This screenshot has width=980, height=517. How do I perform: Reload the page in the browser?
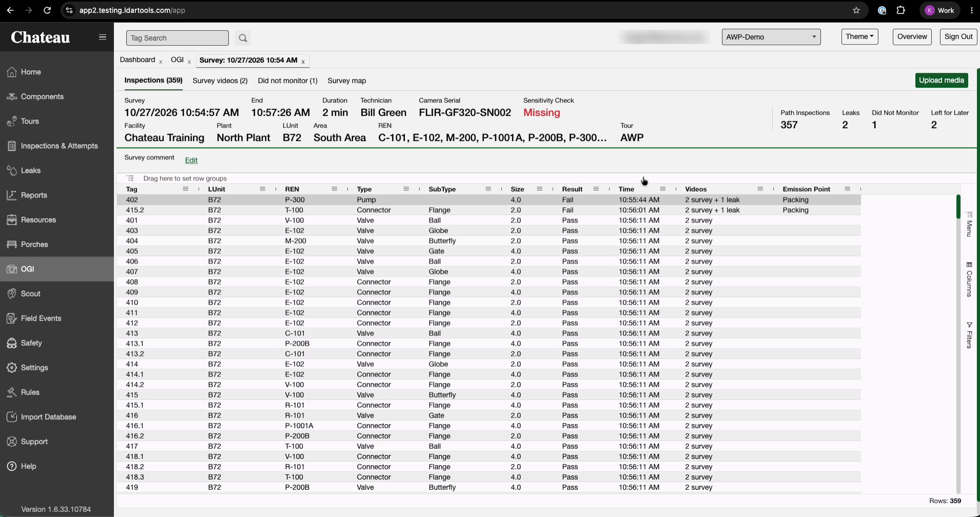tap(47, 10)
